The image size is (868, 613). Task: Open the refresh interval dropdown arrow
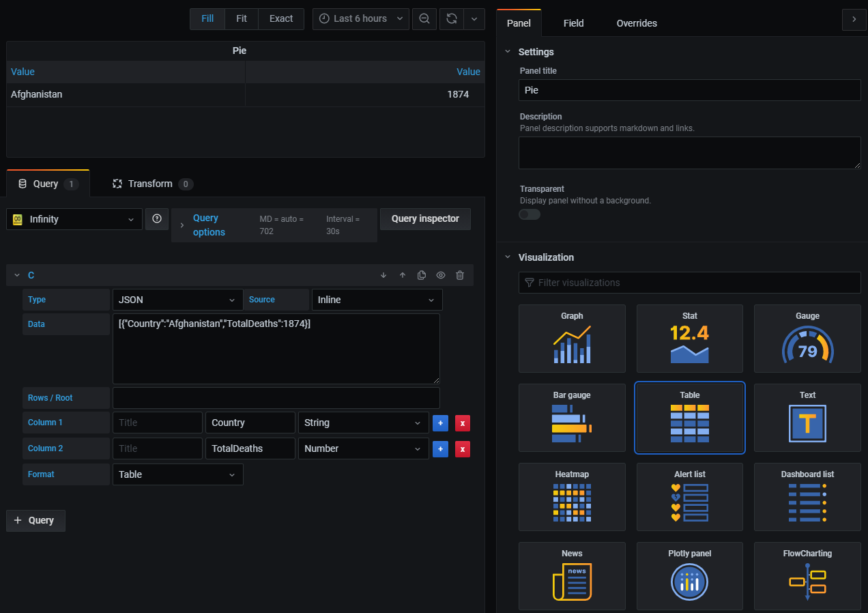(x=474, y=18)
